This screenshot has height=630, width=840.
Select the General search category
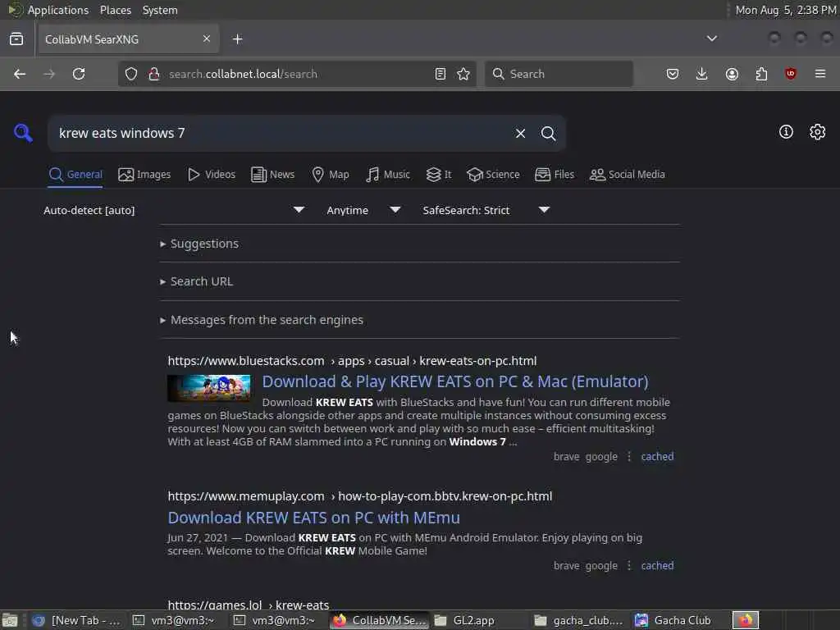[75, 175]
